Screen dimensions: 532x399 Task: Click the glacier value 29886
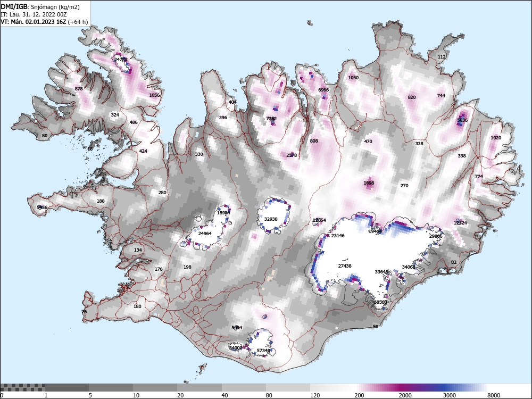pos(436,236)
